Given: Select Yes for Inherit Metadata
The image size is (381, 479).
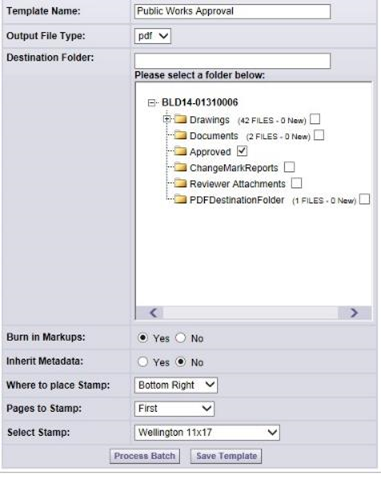Looking at the screenshot, I should click(143, 362).
